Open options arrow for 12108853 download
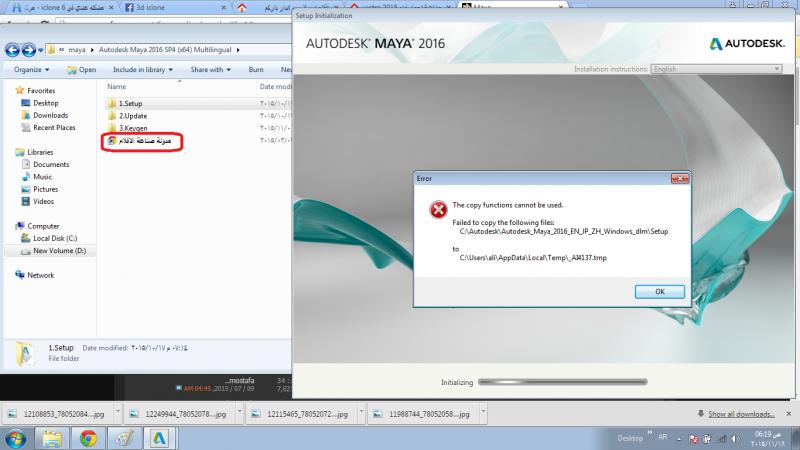Screen dimensions: 800x450 (x=117, y=410)
